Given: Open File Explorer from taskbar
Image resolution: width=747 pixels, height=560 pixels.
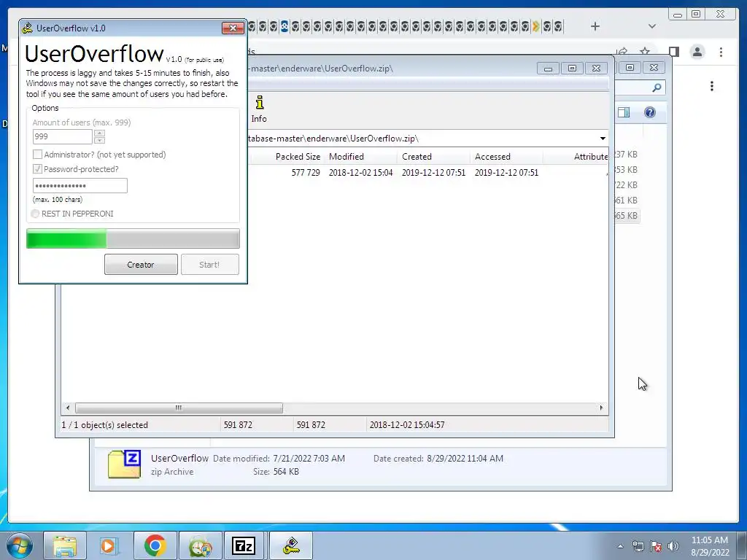Looking at the screenshot, I should [65, 545].
